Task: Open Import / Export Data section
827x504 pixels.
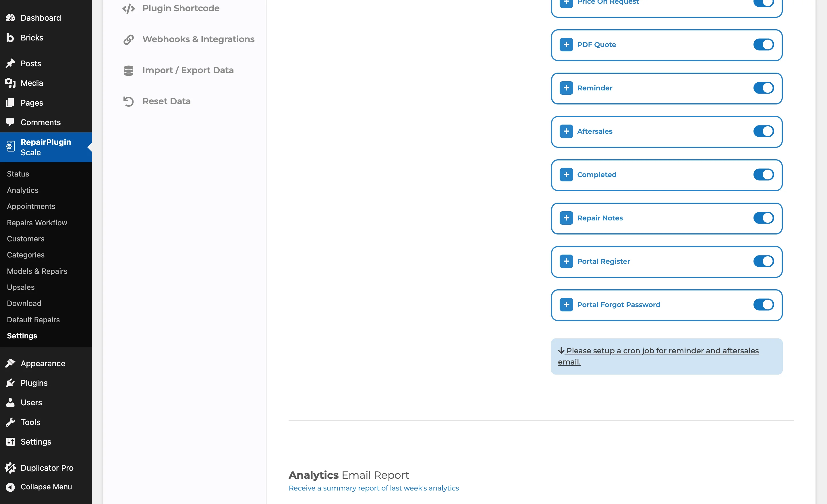Action: pos(188,71)
